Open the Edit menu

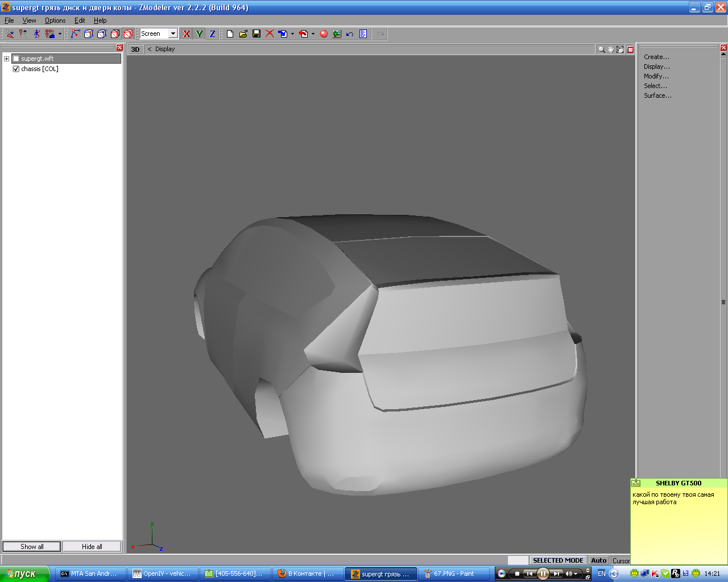point(80,20)
